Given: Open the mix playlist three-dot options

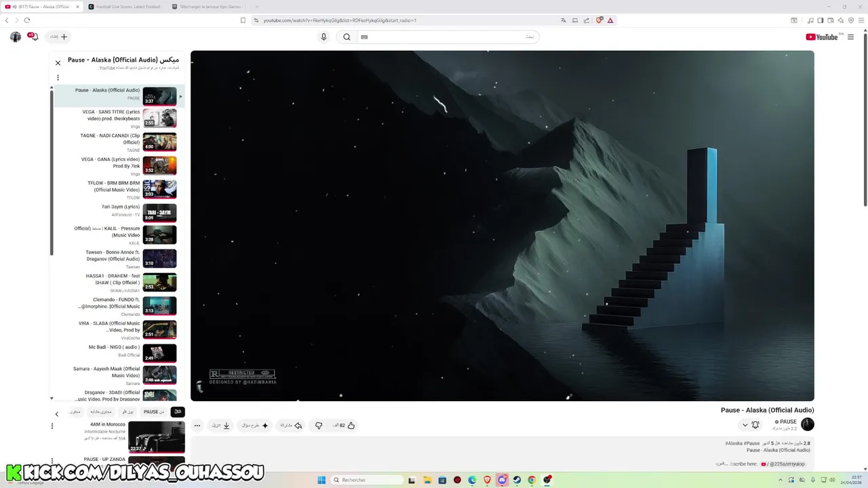Looking at the screenshot, I should [58, 77].
